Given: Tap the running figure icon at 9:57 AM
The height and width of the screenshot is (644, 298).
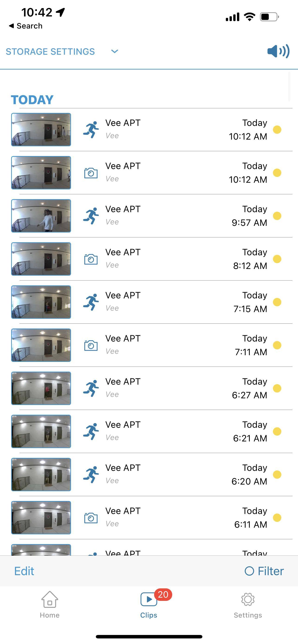Looking at the screenshot, I should (91, 216).
